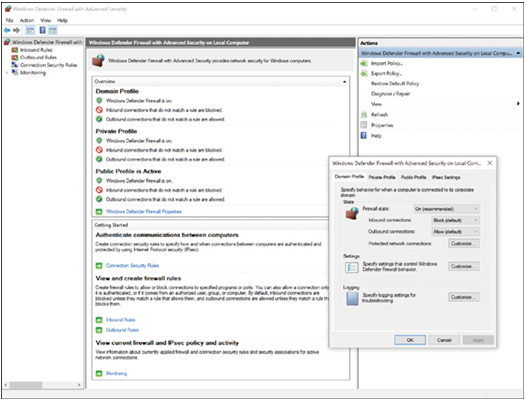
Task: Click the Logging notebook icon in dialog
Action: 352,298
